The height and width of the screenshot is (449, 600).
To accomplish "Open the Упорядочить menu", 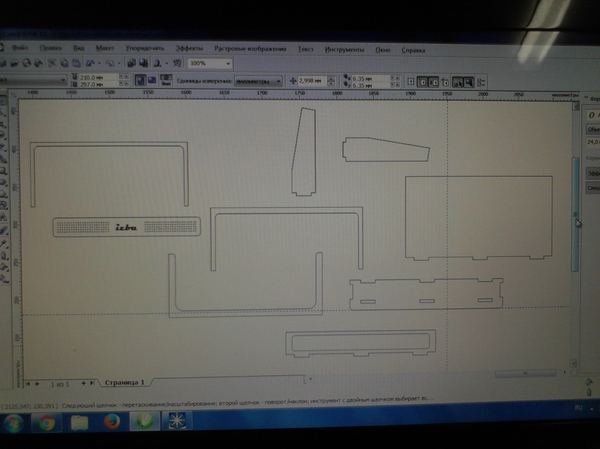I will [147, 48].
